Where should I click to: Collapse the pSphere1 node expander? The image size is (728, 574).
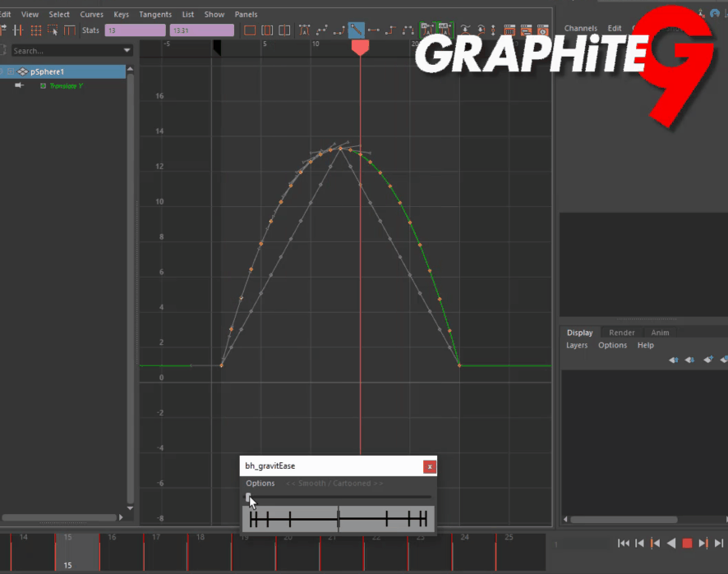point(11,71)
